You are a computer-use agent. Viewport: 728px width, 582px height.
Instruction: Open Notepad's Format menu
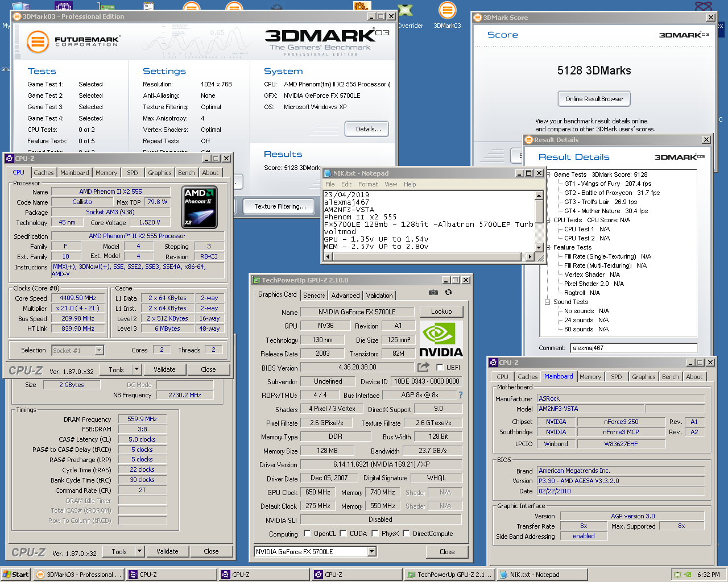[x=368, y=184]
